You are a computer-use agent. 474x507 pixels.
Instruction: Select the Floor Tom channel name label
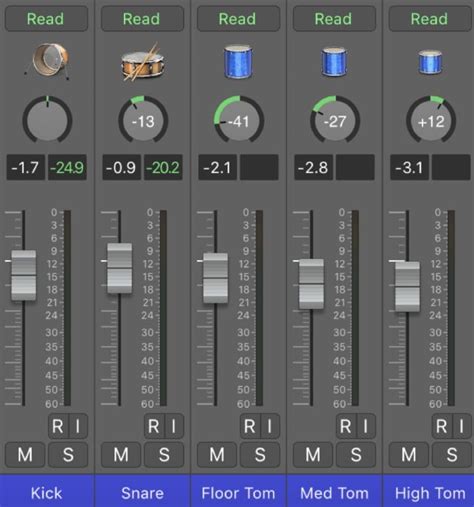point(238,493)
